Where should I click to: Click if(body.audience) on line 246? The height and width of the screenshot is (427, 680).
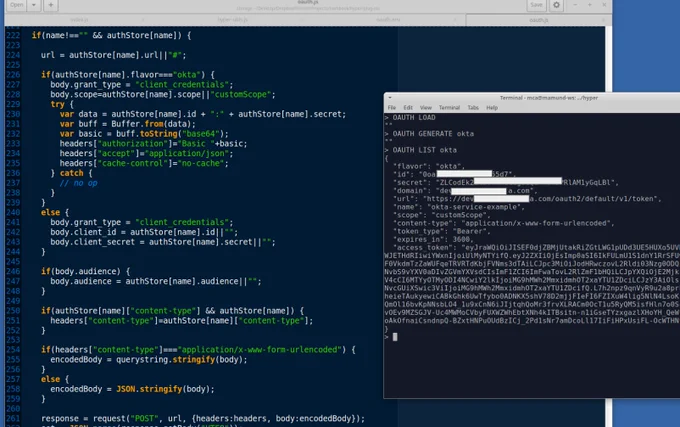[81, 271]
